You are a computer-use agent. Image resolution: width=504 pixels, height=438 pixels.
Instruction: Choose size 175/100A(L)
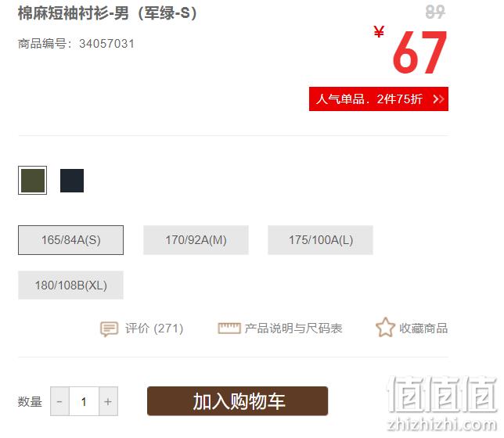pyautogui.click(x=320, y=240)
